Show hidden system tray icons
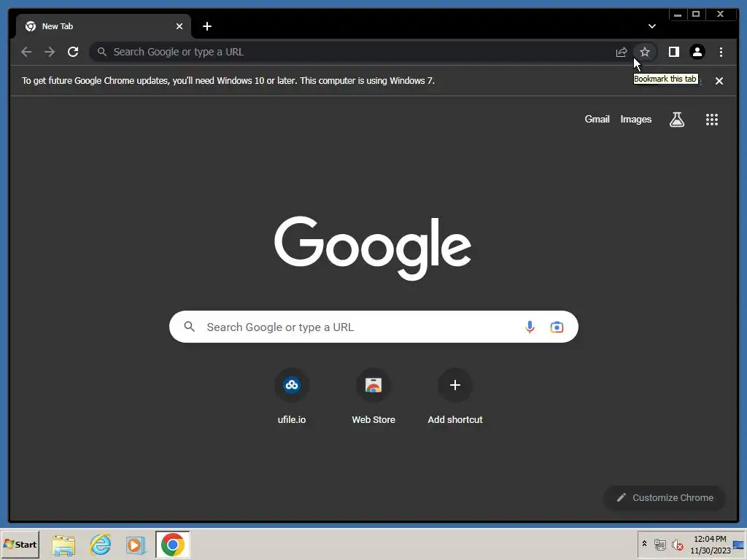This screenshot has height=560, width=747. [644, 544]
